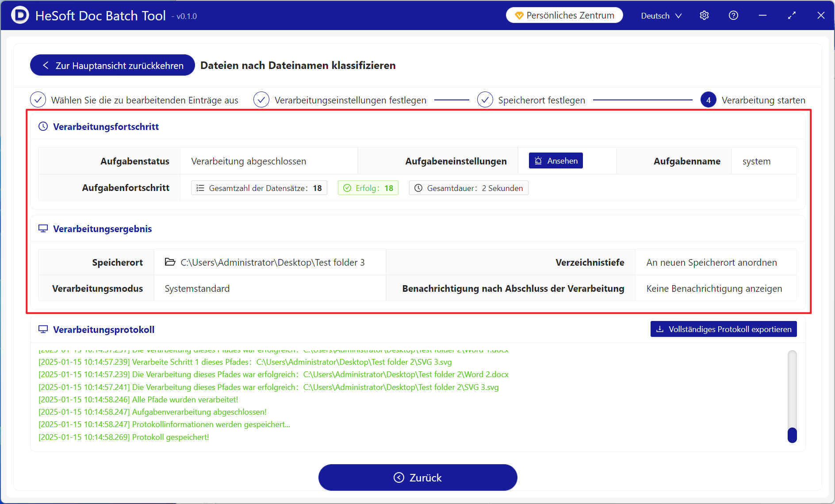Click the value Keine Benachrichtigung anzeigen
The image size is (835, 504).
point(714,289)
